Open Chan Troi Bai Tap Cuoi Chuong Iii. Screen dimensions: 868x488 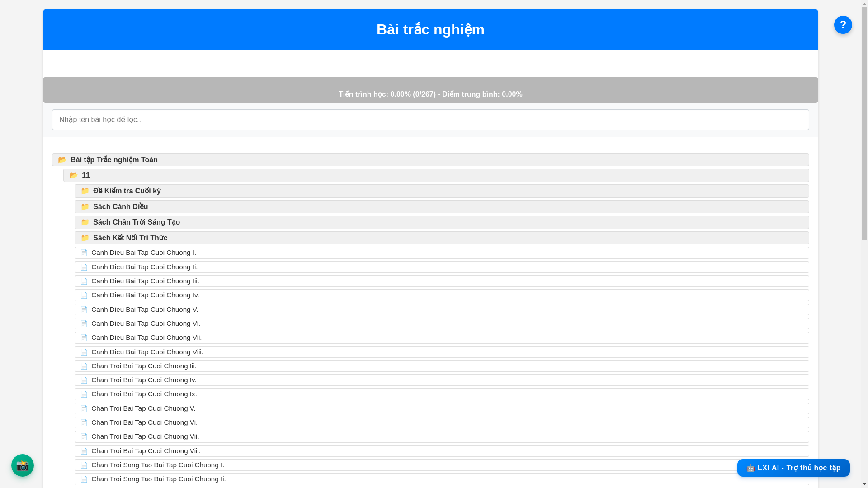(x=442, y=366)
